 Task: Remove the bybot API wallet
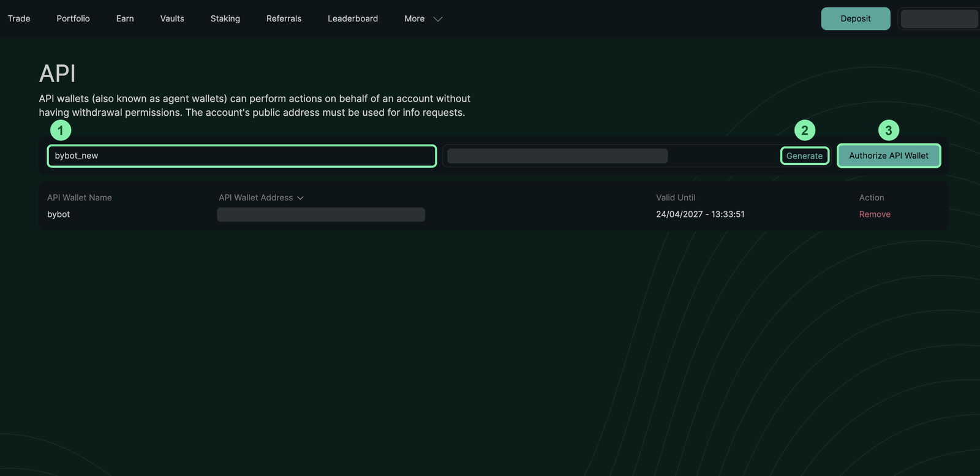tap(875, 214)
